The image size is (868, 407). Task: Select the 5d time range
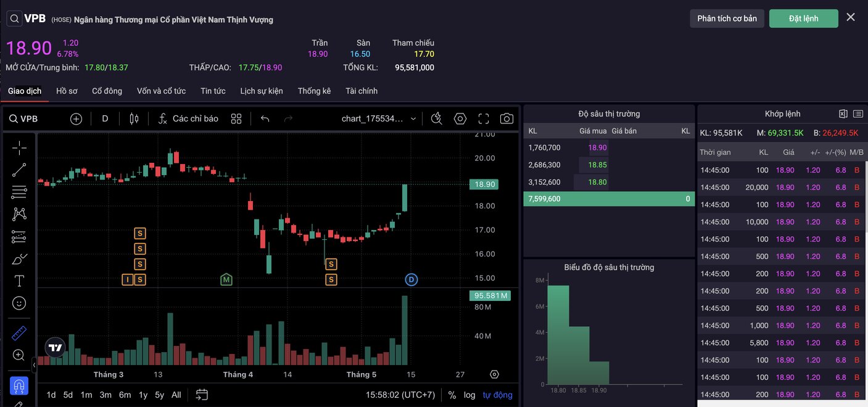pyautogui.click(x=68, y=395)
